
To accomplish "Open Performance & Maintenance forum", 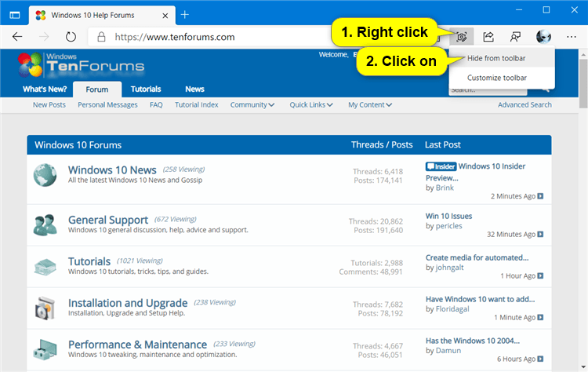I will pos(138,345).
